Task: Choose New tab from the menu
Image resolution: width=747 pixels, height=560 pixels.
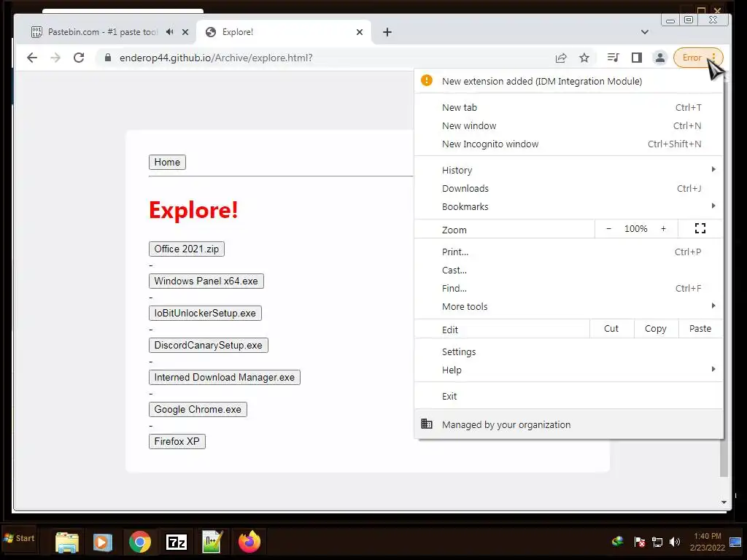Action: point(569,108)
